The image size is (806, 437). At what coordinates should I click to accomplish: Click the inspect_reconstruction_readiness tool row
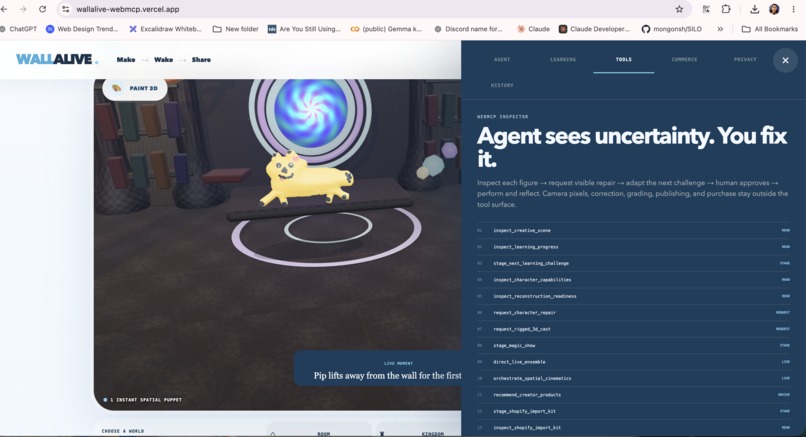[633, 296]
